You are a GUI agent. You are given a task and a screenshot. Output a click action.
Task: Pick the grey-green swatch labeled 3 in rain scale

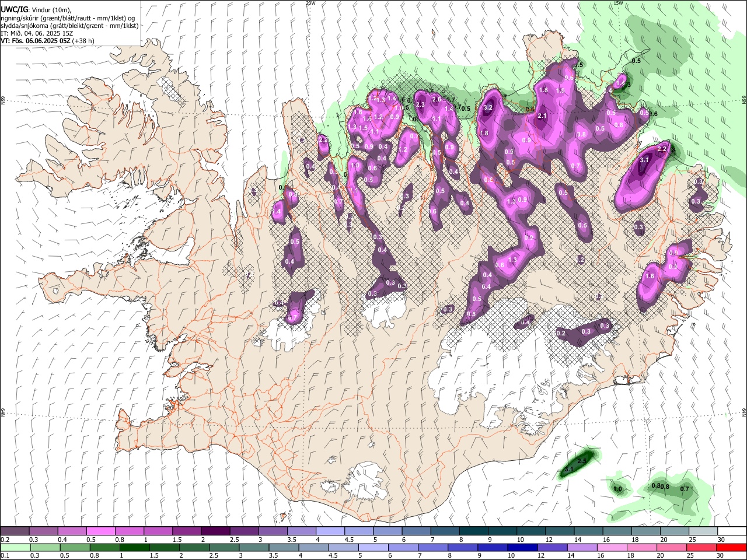click(x=253, y=547)
